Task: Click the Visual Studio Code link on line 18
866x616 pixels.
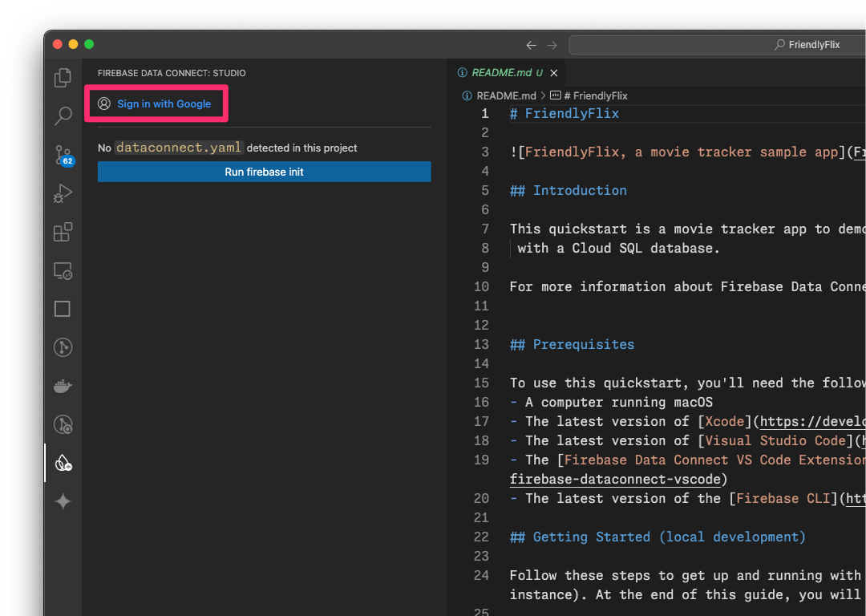Action: tap(775, 440)
